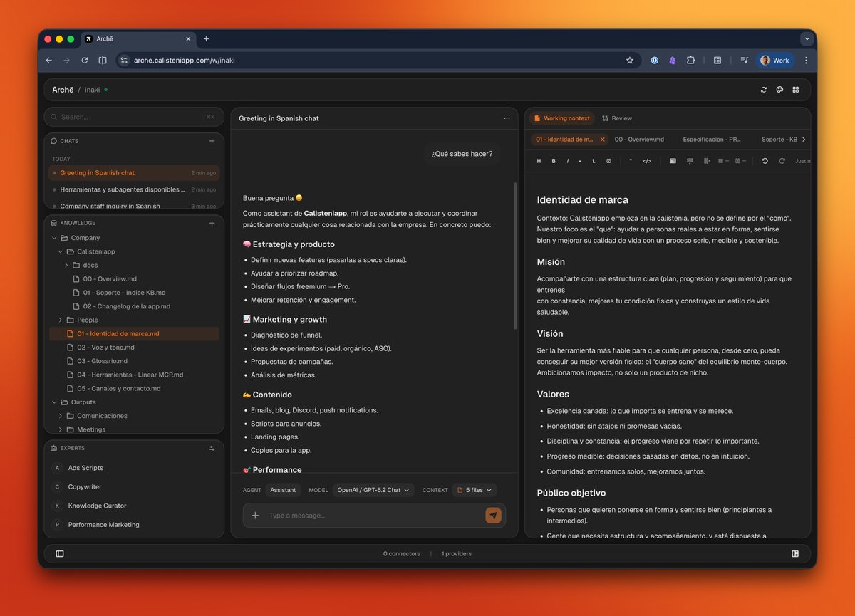Open Greeting in Spanish chat
Screen dimensions: 855x616
pos(134,173)
